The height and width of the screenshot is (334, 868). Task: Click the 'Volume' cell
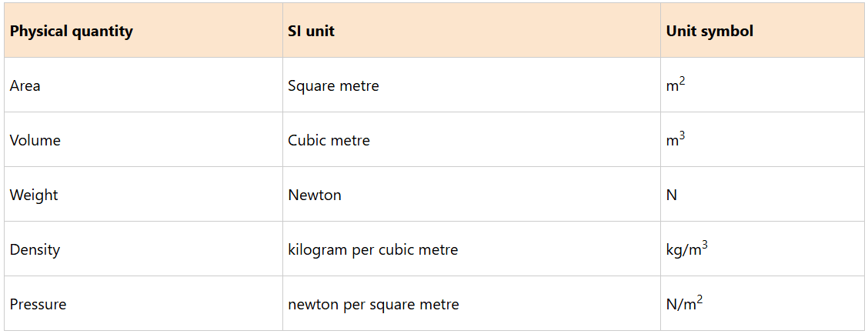(x=35, y=141)
